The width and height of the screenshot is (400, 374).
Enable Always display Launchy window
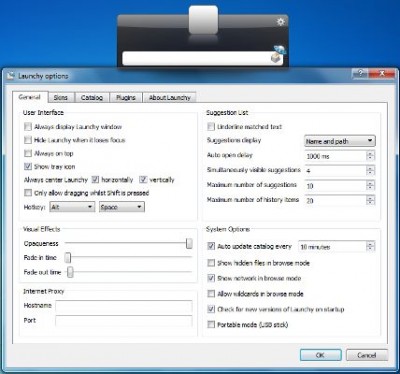click(x=28, y=127)
